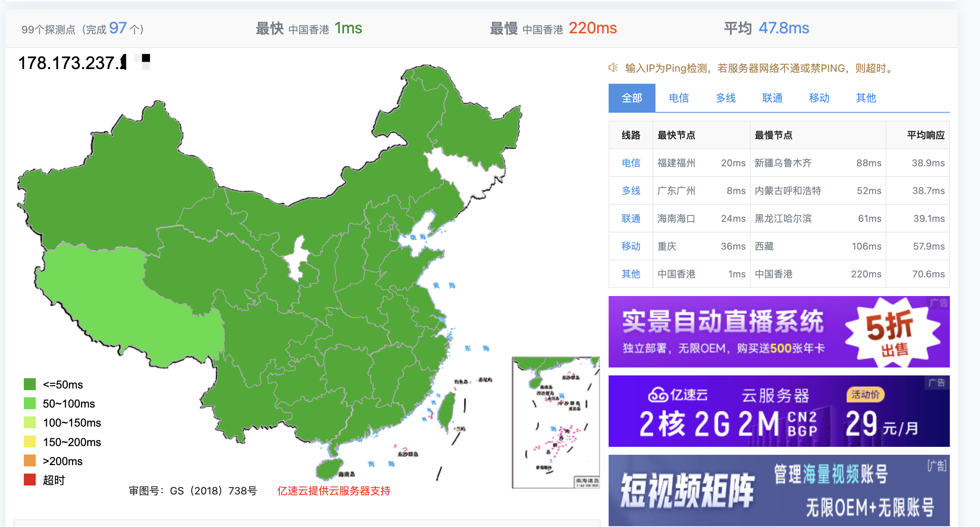Click the 联通 row link in the table

(x=631, y=219)
